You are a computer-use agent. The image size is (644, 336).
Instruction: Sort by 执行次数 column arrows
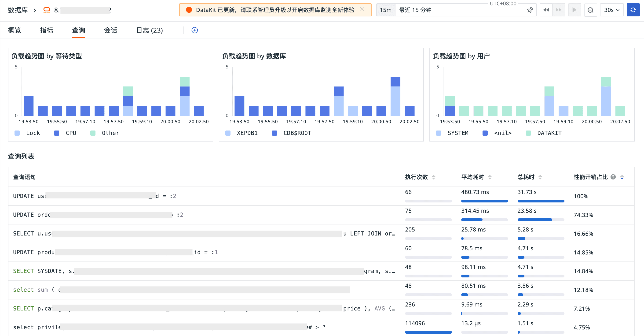click(x=433, y=177)
